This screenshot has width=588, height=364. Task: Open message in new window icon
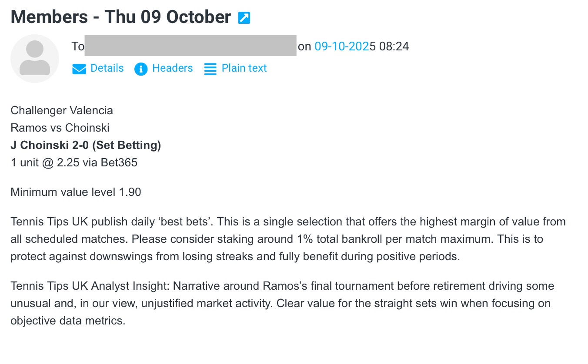click(244, 18)
